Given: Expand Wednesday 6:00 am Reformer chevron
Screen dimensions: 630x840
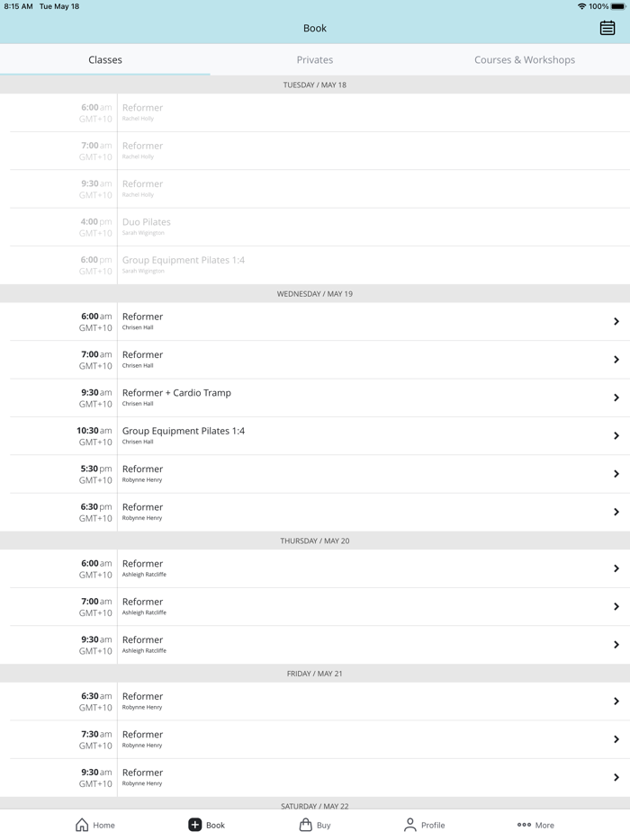Looking at the screenshot, I should pyautogui.click(x=616, y=321).
